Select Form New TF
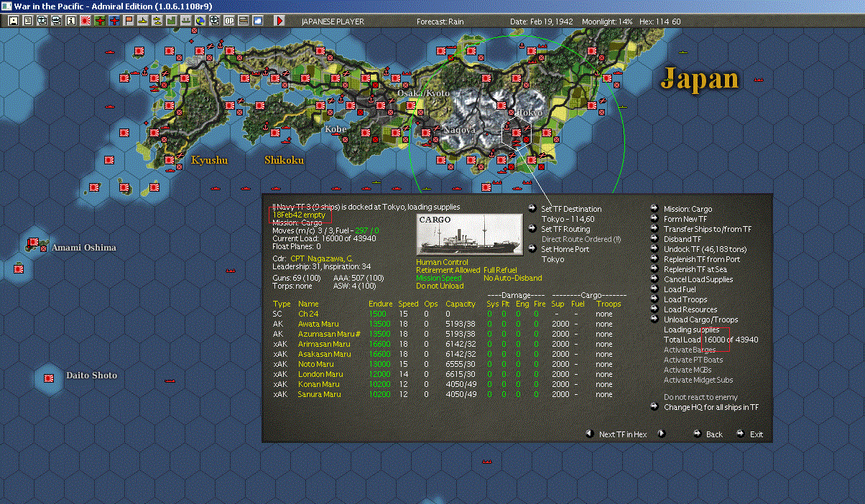This screenshot has width=865, height=504. [685, 219]
